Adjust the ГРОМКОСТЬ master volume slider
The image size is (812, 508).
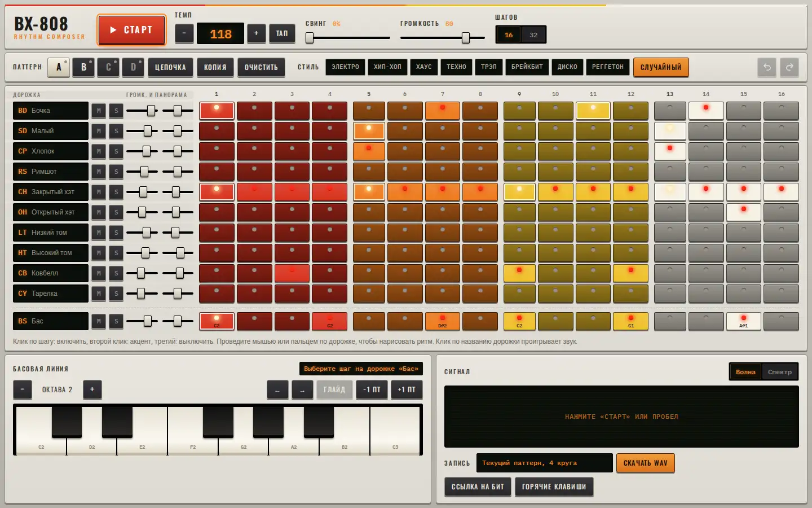coord(443,38)
